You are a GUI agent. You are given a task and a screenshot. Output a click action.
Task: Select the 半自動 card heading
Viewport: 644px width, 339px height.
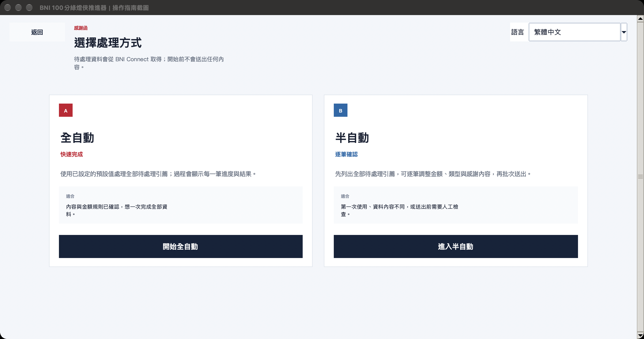click(352, 138)
